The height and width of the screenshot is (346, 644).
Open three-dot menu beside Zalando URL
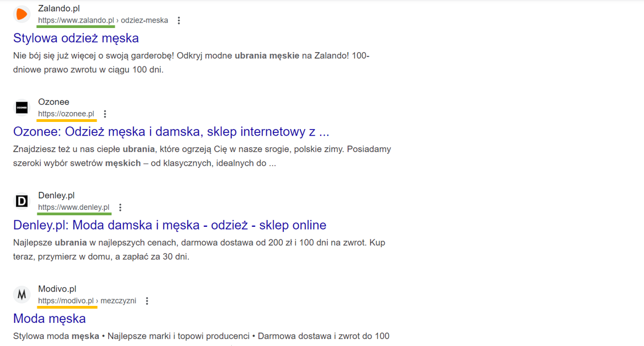(x=178, y=20)
